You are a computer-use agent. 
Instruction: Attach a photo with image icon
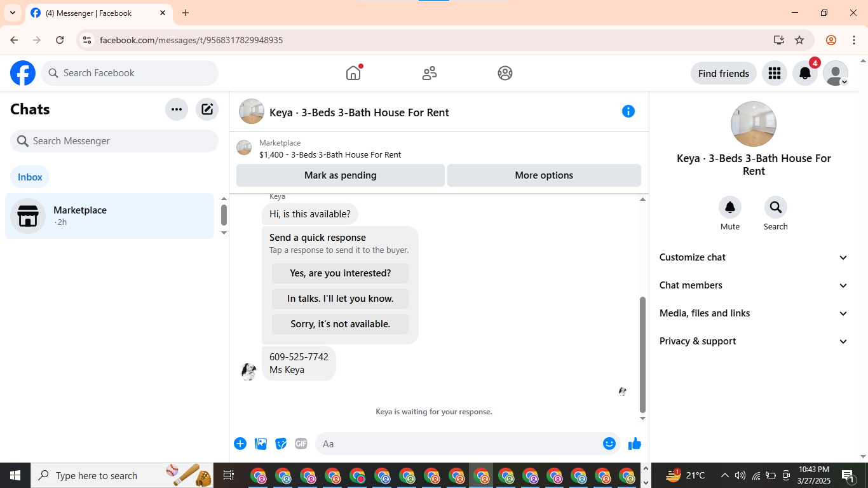261,444
